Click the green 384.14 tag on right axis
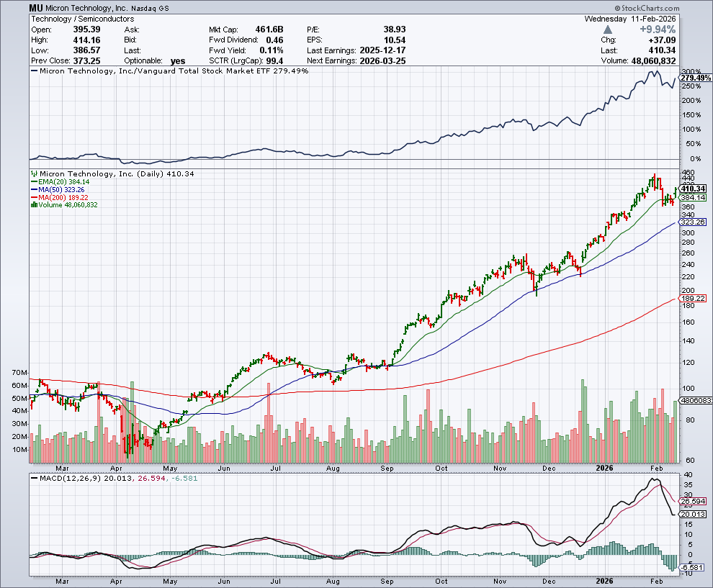This screenshot has width=713, height=588. coord(693,197)
